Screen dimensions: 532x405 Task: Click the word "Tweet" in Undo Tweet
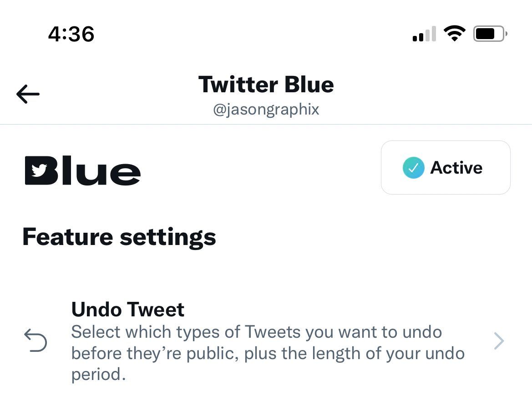click(156, 310)
